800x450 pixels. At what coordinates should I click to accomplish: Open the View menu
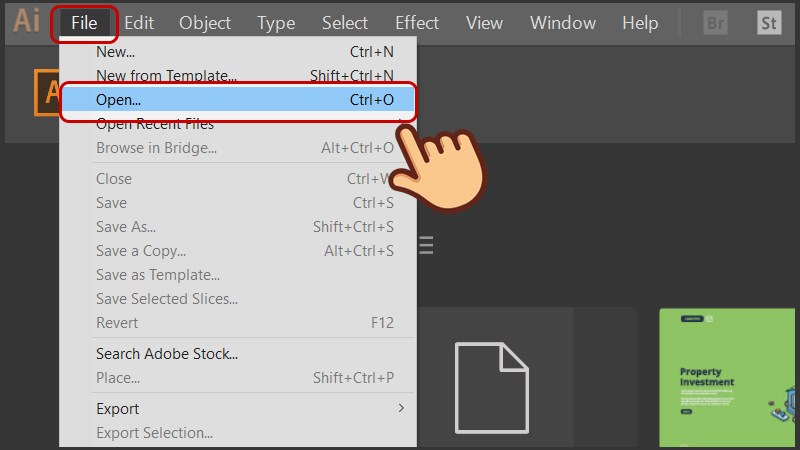(484, 22)
